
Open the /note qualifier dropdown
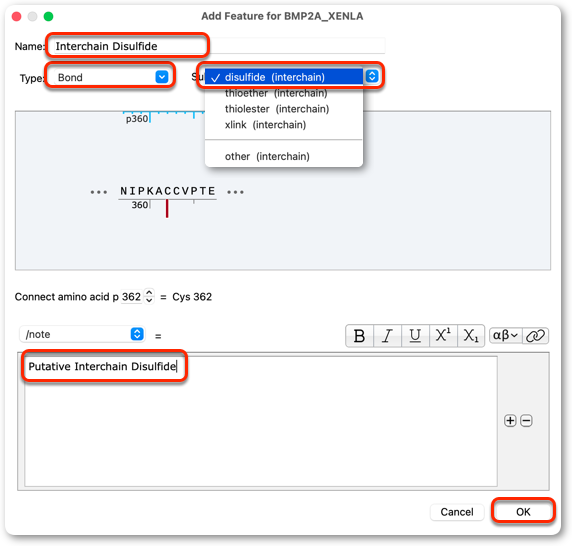[x=82, y=334]
